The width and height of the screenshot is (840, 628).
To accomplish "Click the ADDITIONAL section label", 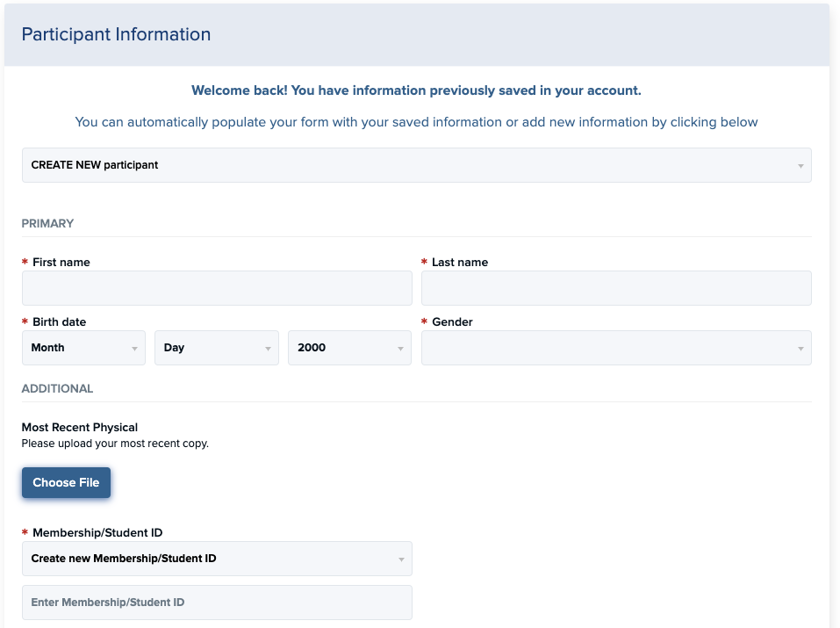I will (57, 388).
